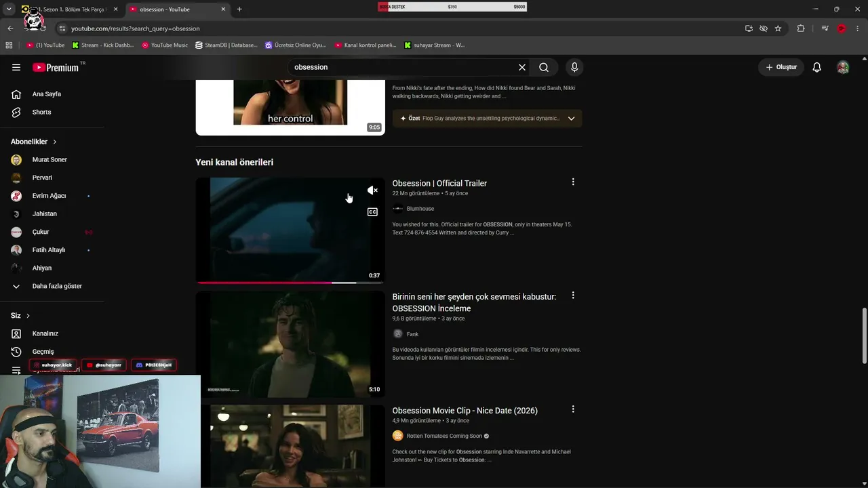Expand the Özet summary dropdown
868x488 pixels.
point(571,119)
